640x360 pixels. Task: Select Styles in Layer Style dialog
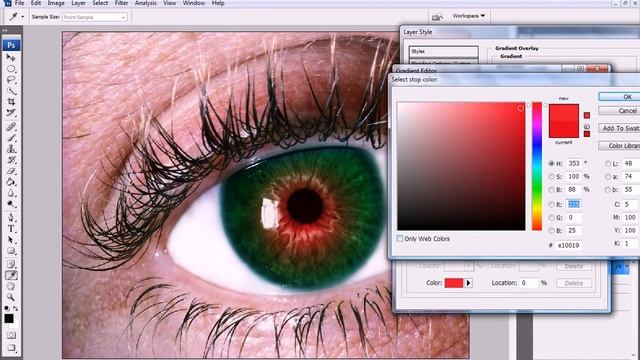tap(443, 51)
